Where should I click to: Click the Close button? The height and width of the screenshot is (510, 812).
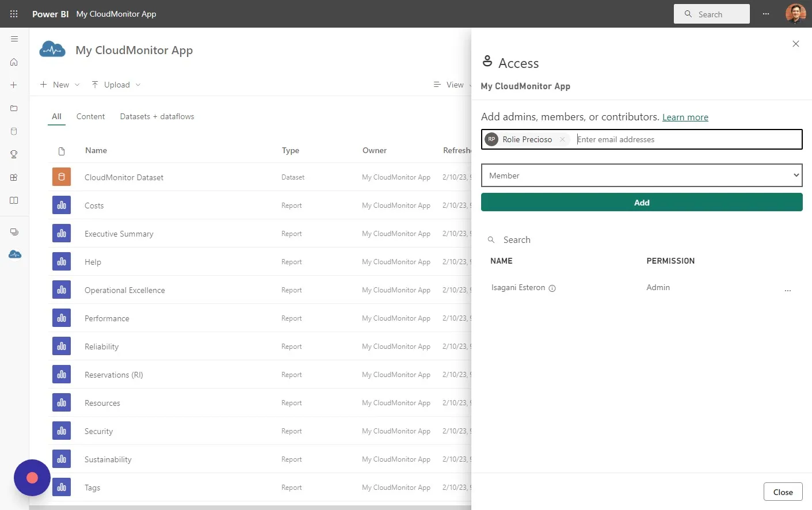click(783, 492)
